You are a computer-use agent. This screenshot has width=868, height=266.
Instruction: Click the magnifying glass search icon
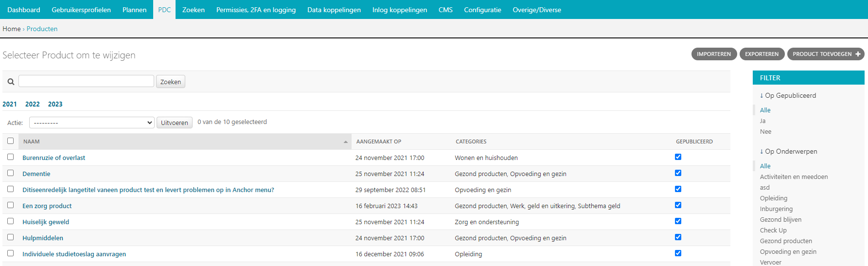click(11, 82)
